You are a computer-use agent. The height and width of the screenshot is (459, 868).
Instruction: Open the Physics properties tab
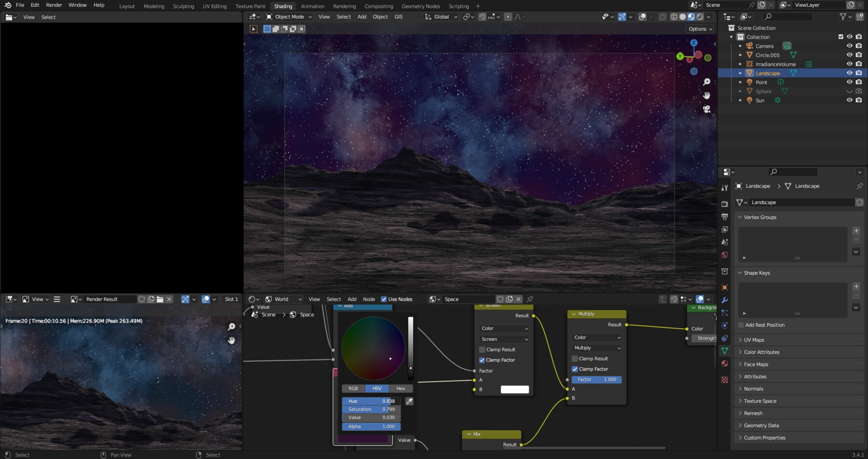[724, 325]
